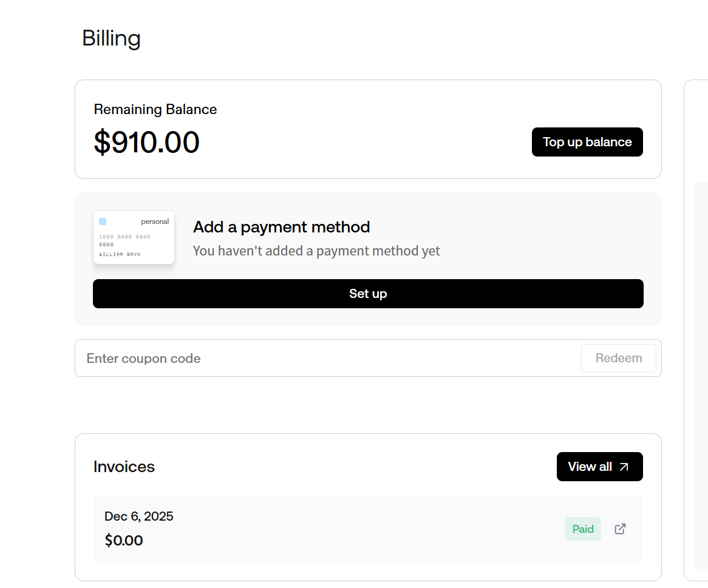Screen dimensions: 708x588
Task: Click the Top up balance button
Action: tap(587, 142)
